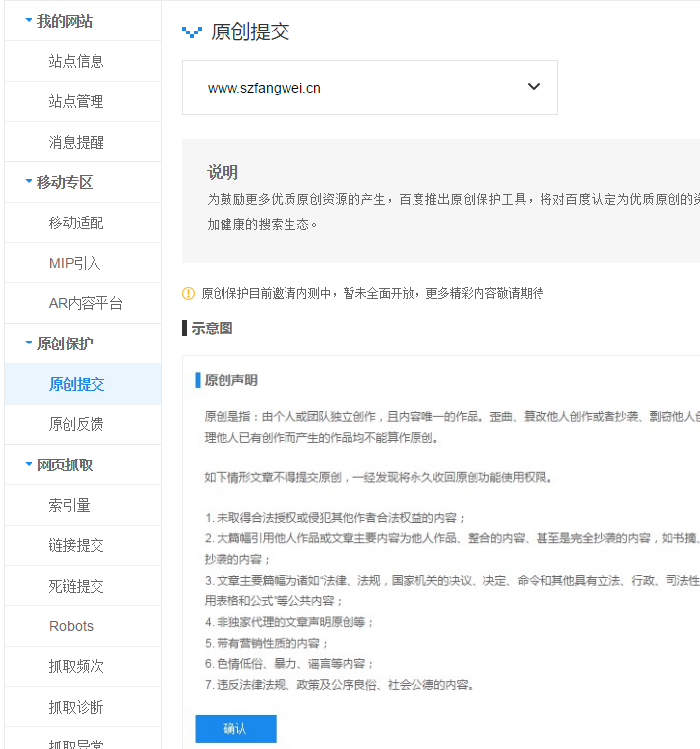Go to 链接提交 page

coord(76,545)
